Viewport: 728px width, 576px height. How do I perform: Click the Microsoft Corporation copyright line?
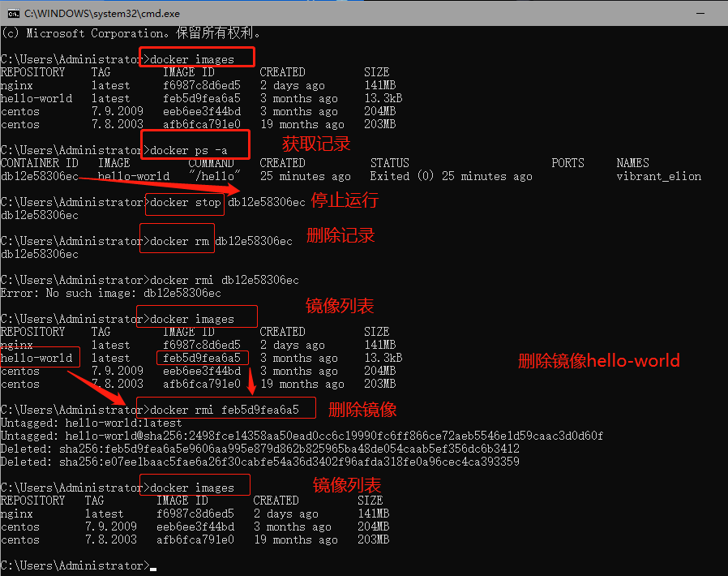(131, 33)
